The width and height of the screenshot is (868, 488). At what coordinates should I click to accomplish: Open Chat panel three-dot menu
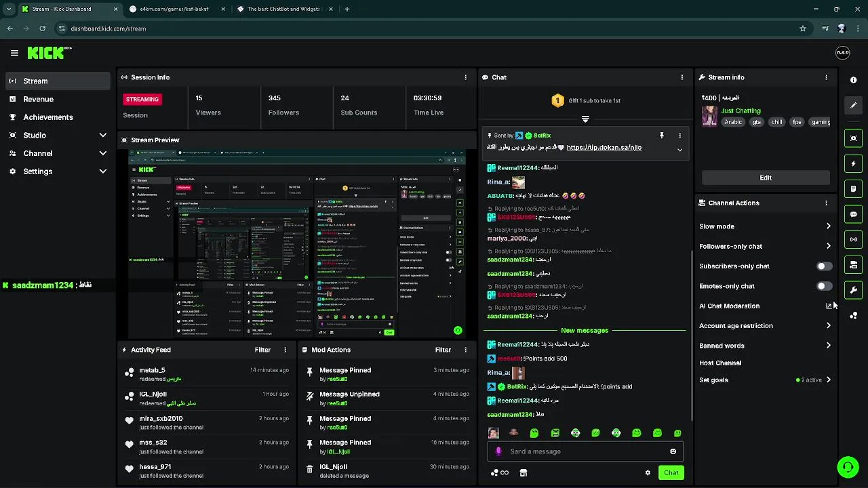click(682, 77)
